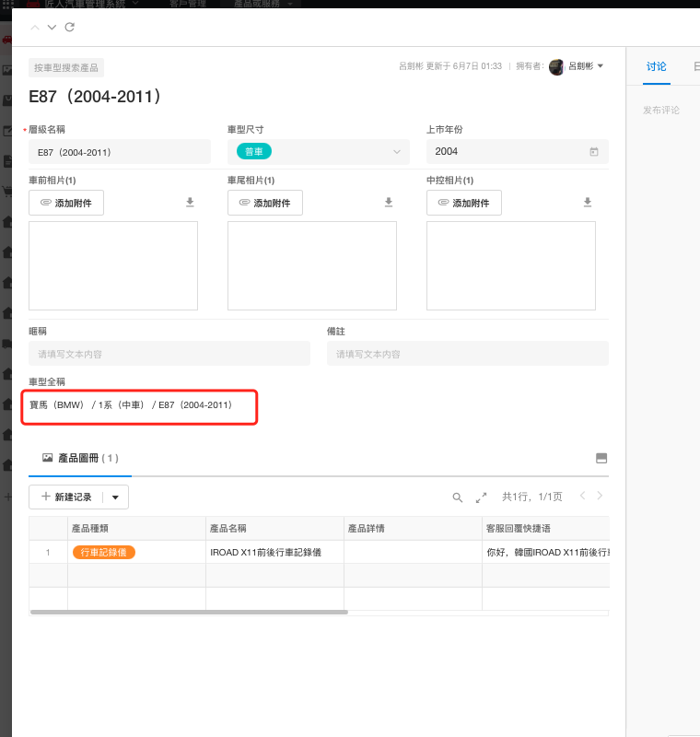
Task: Expand 產品圖冊 table to fullscreen
Action: 481,497
